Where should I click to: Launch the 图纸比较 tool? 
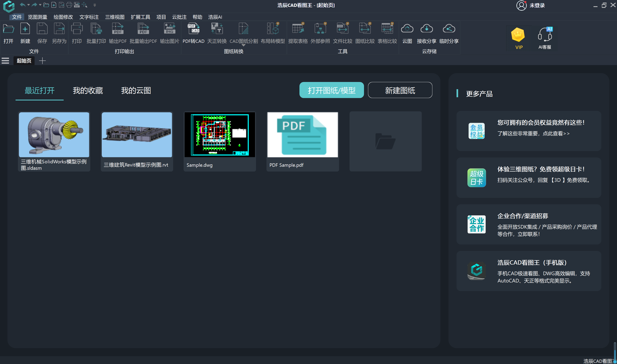click(365, 33)
